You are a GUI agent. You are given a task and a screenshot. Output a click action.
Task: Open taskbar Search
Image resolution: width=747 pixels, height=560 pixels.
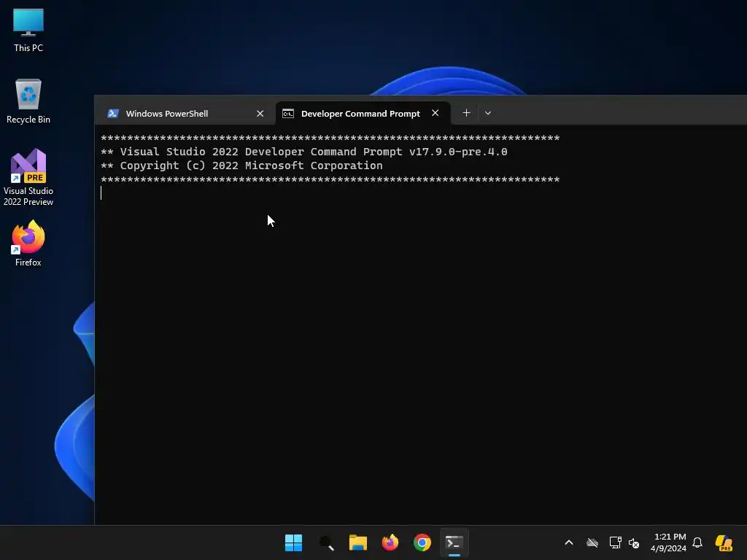point(326,542)
